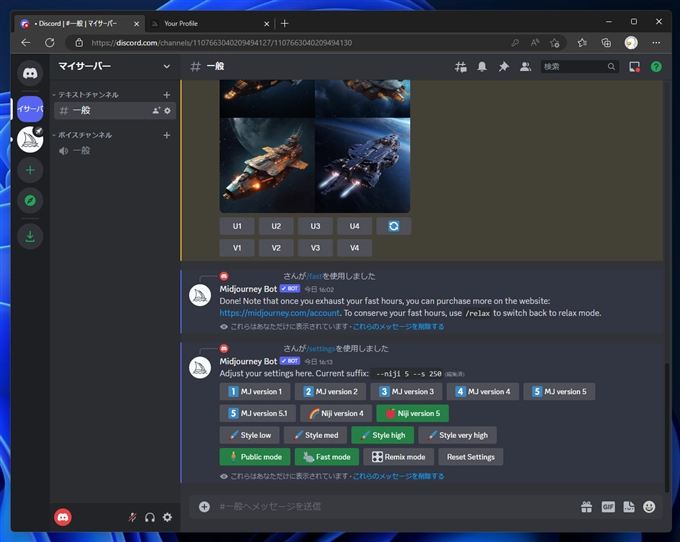
Task: Click the browser back arrow
Action: [x=26, y=42]
